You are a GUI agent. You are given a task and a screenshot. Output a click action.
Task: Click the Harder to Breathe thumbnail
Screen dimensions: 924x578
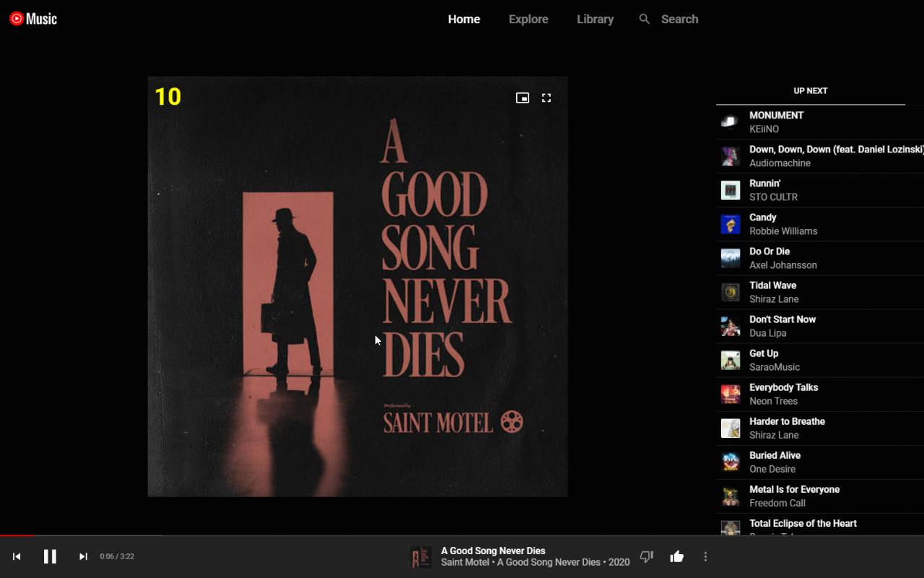pos(731,428)
